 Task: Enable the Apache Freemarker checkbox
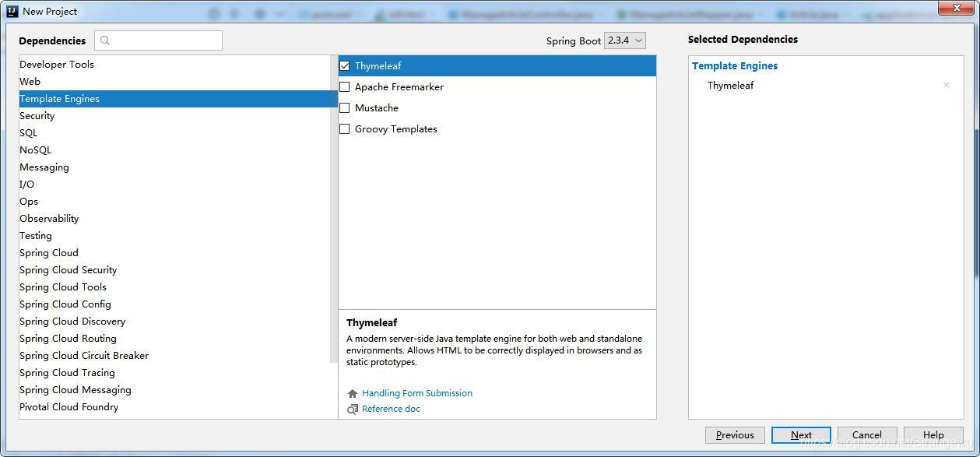click(x=345, y=87)
